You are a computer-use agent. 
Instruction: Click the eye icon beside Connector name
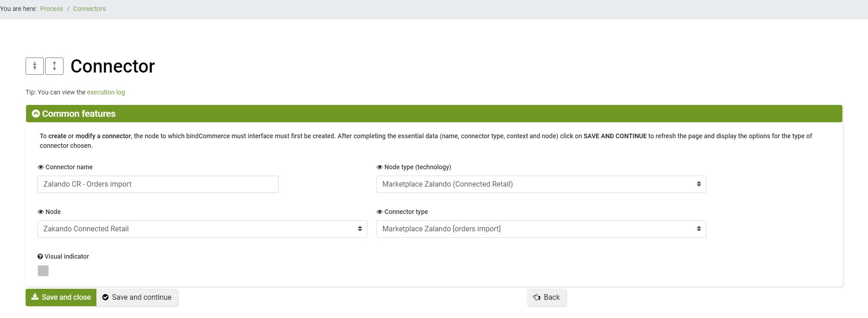click(41, 167)
